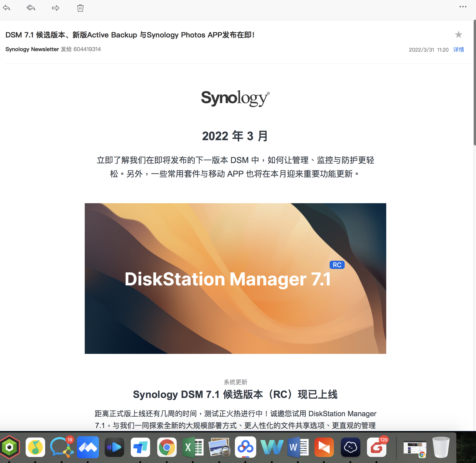Click the DiskStation Manager 7.1 banner image
476x463 pixels.
point(235,279)
